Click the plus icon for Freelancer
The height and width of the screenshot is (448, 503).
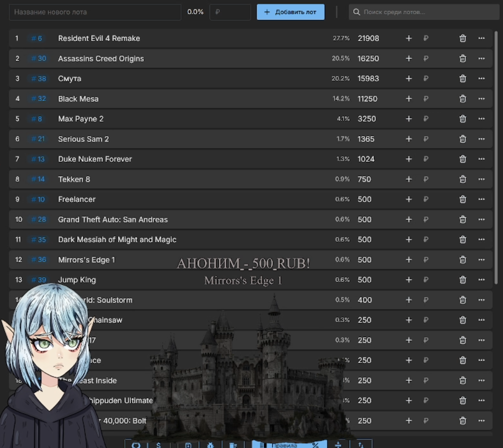409,199
